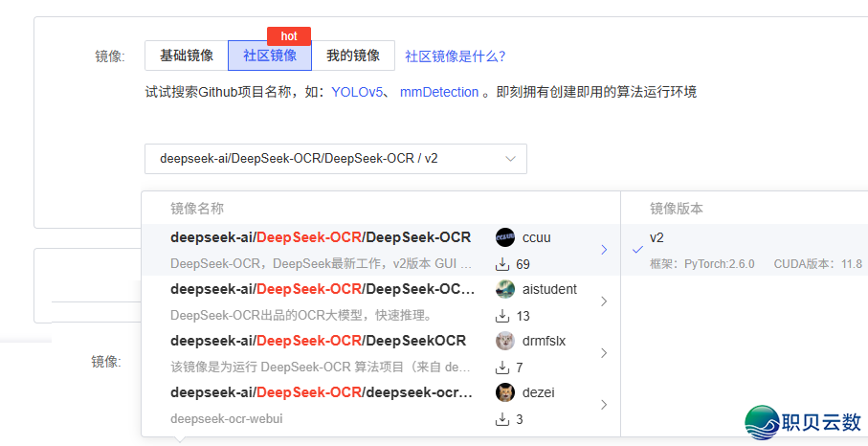Select the 我的镜像 tab
Image resolution: width=868 pixels, height=446 pixels.
(353, 56)
